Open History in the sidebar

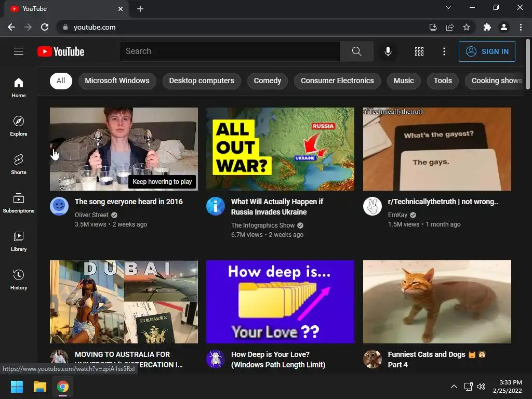tap(19, 280)
